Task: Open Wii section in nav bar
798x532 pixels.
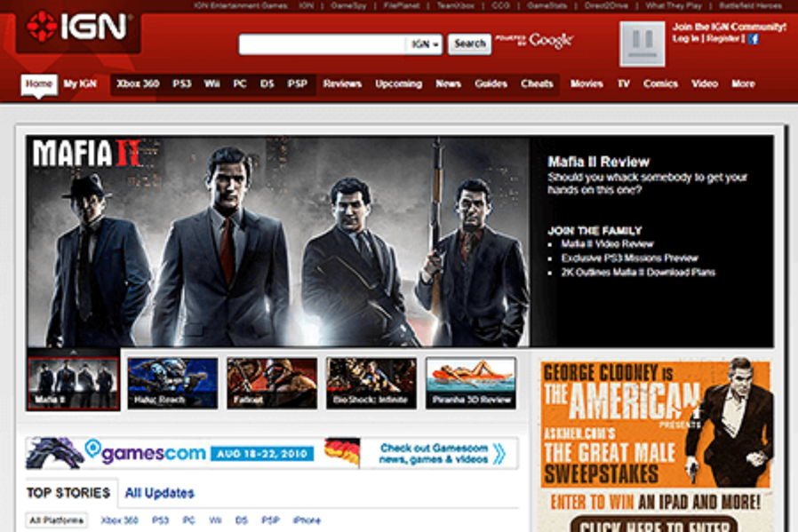Action: 211,83
